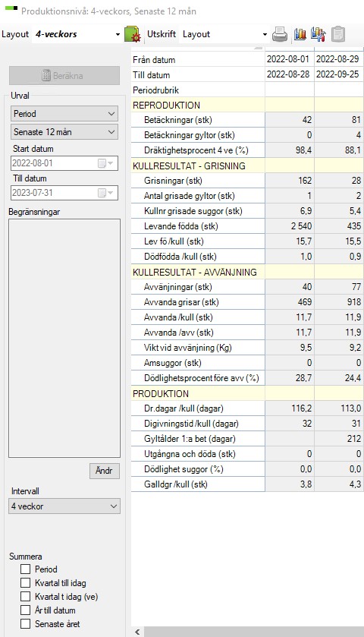Enable the Period summera checkbox
Image resolution: width=364 pixels, height=637 pixels.
click(x=25, y=569)
